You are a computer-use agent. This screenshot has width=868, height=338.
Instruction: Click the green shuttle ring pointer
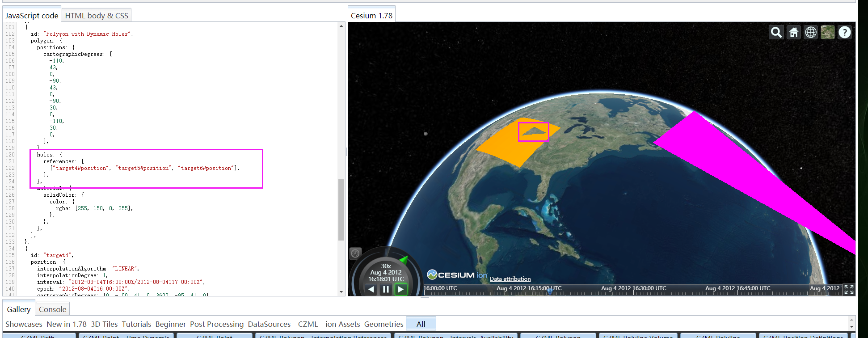click(x=404, y=259)
